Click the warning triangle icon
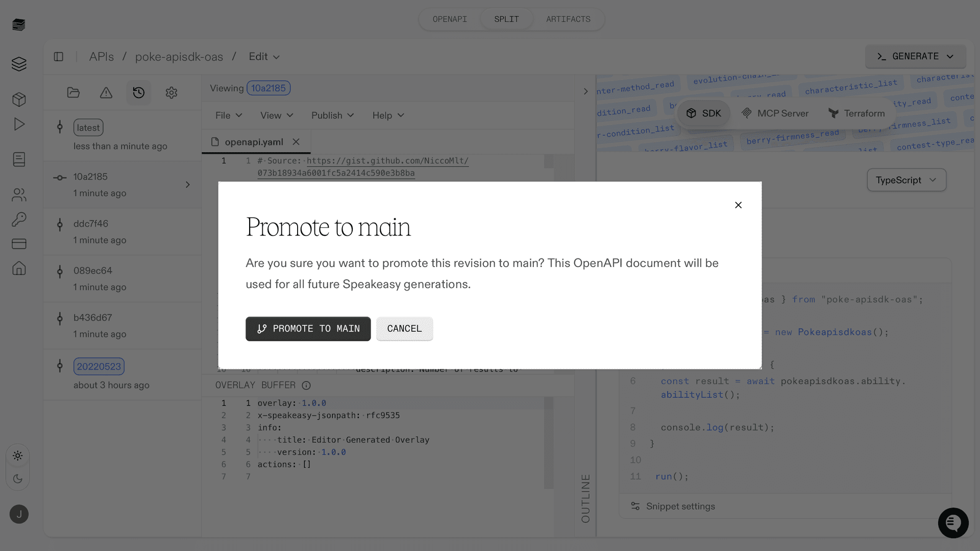980x551 pixels. pos(106,92)
